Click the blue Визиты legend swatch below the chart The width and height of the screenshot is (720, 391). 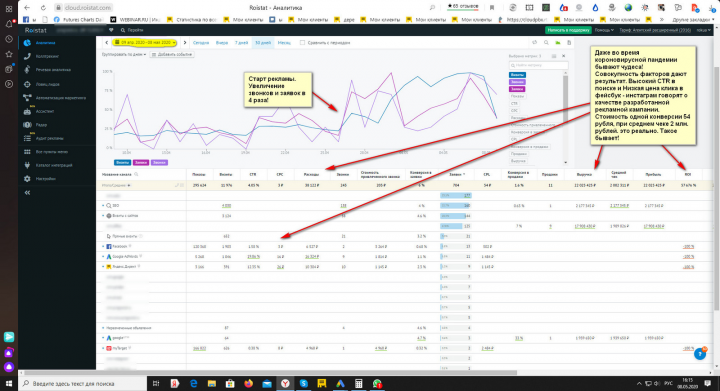tap(123, 162)
